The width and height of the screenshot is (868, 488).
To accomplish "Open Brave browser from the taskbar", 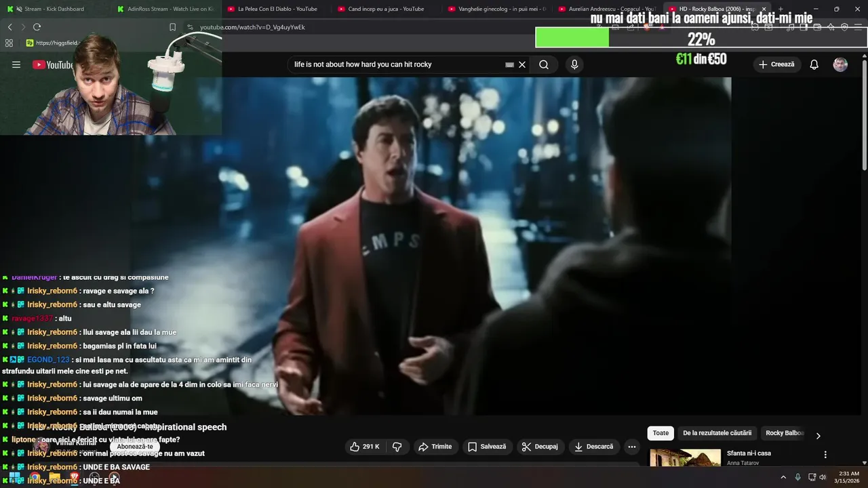I will [74, 477].
